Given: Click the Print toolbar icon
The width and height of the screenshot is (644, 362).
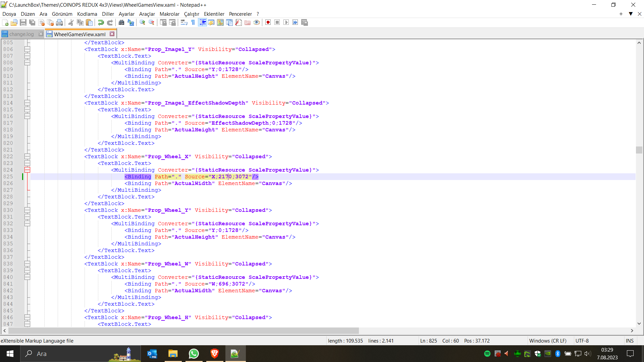Looking at the screenshot, I should (60, 22).
